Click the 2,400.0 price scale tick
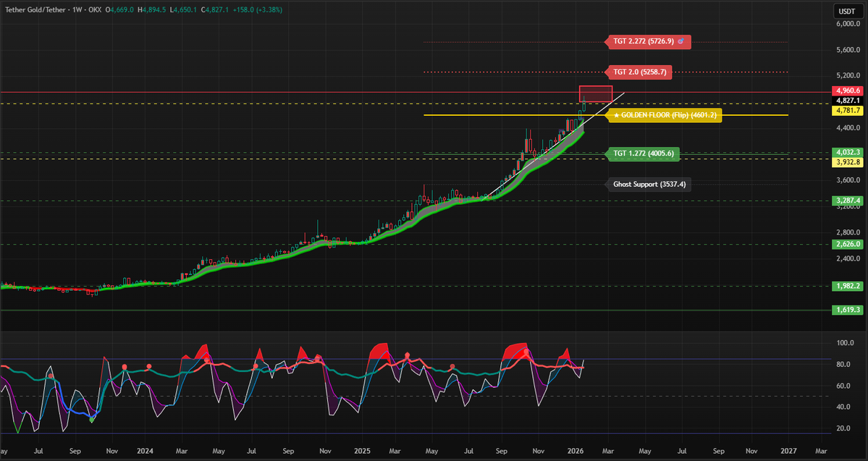Image resolution: width=868 pixels, height=461 pixels. (x=848, y=258)
